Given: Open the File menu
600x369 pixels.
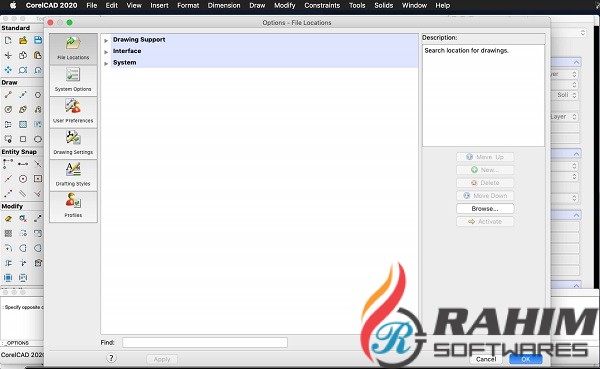Looking at the screenshot, I should [x=91, y=5].
